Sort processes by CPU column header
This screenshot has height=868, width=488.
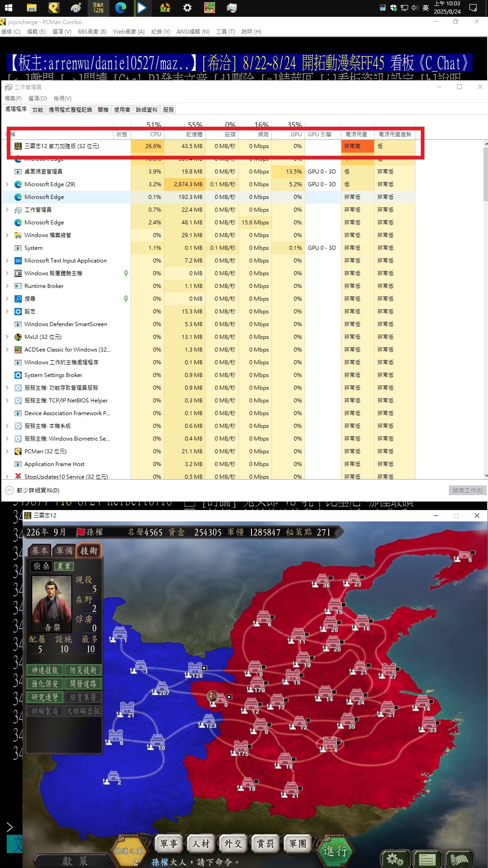point(148,134)
